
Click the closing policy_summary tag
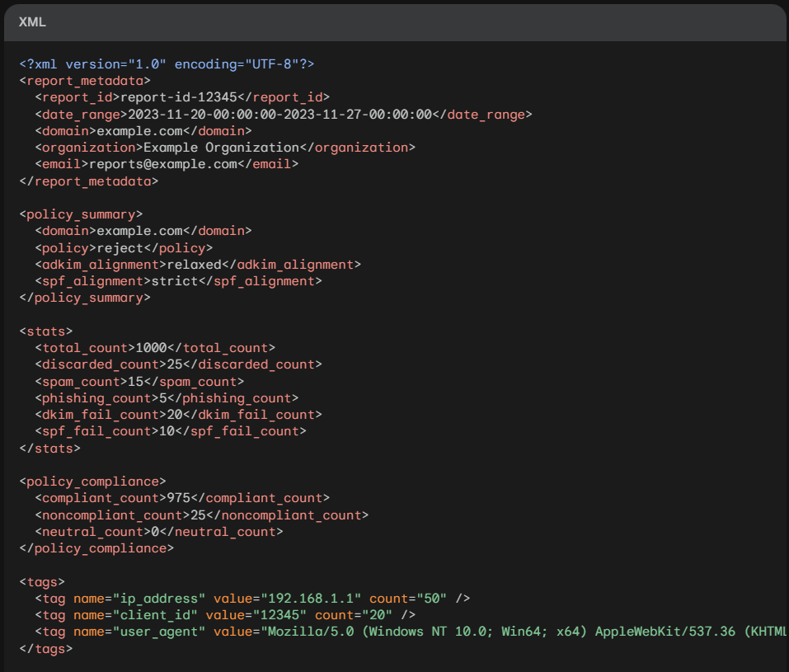(x=85, y=298)
